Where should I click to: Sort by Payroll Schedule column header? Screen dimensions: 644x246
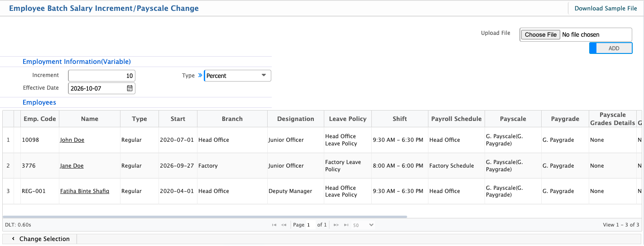coord(457,119)
